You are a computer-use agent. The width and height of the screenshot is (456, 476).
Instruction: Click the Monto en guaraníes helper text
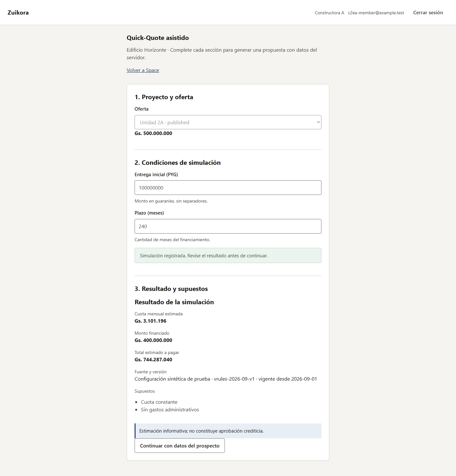(x=171, y=201)
